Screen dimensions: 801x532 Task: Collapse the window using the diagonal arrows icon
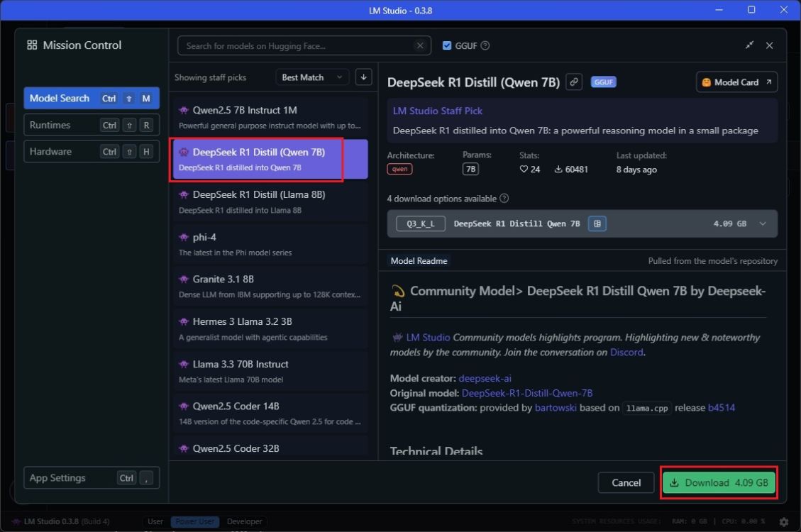tap(749, 45)
